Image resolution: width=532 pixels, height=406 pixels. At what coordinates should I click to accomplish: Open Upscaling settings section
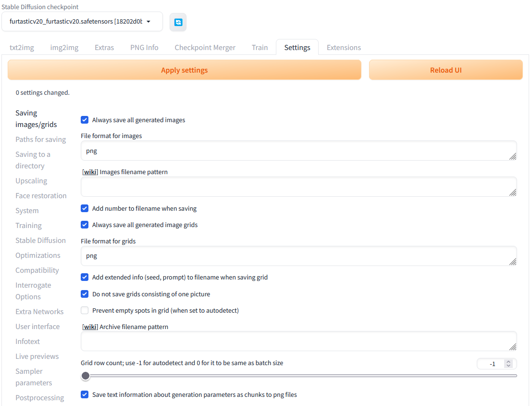(x=31, y=181)
